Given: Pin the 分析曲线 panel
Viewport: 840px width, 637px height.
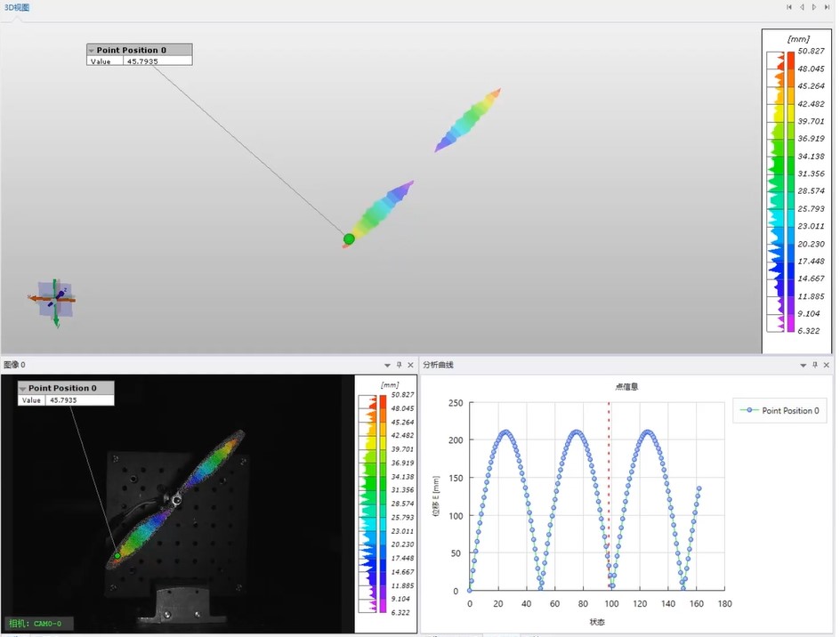Looking at the screenshot, I should pyautogui.click(x=815, y=365).
